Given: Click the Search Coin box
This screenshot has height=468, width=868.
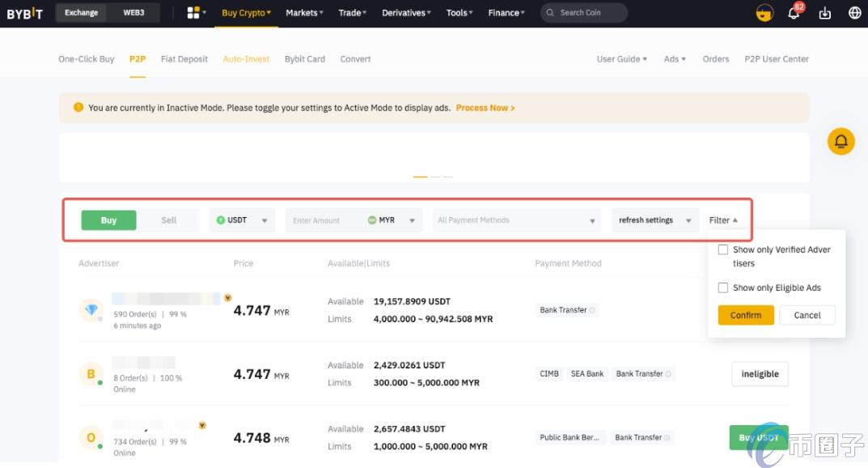Looking at the screenshot, I should coord(586,13).
